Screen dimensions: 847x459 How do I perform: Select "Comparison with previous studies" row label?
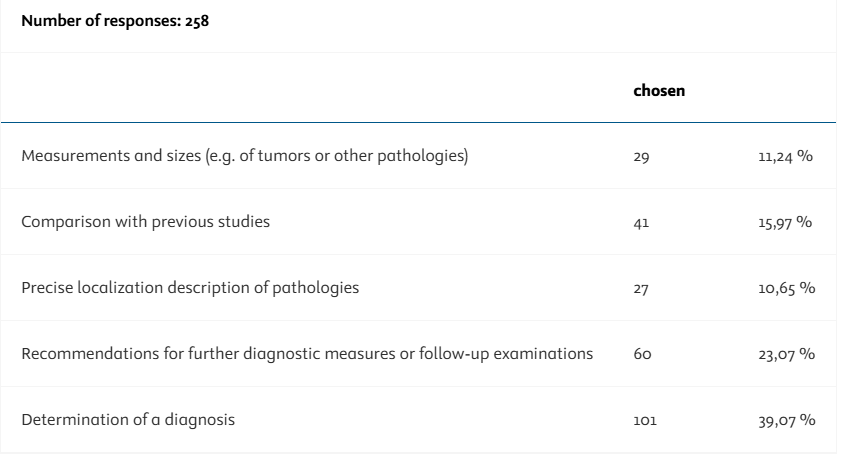pyautogui.click(x=146, y=222)
